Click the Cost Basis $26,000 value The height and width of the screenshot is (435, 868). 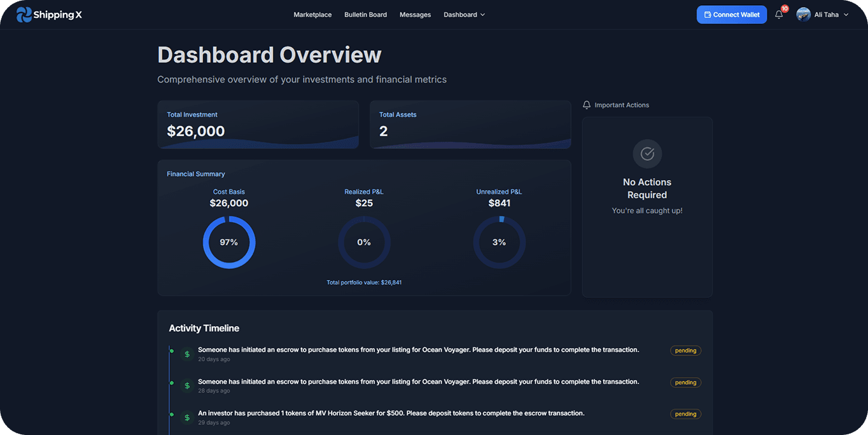point(229,204)
